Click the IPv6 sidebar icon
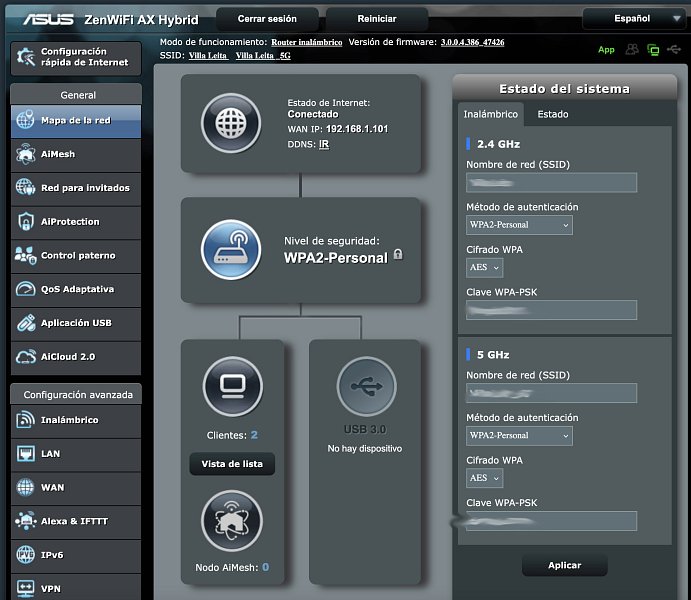The height and width of the screenshot is (600, 691). [26, 555]
